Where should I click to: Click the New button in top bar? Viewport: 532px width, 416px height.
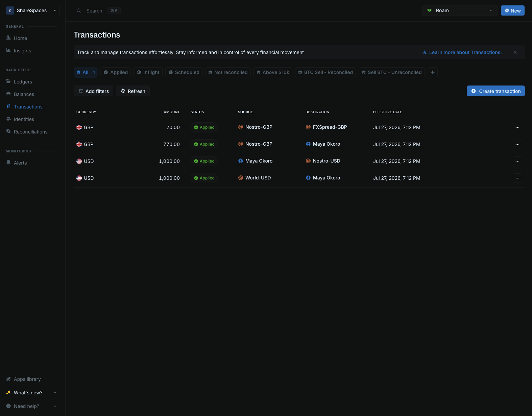pos(513,10)
